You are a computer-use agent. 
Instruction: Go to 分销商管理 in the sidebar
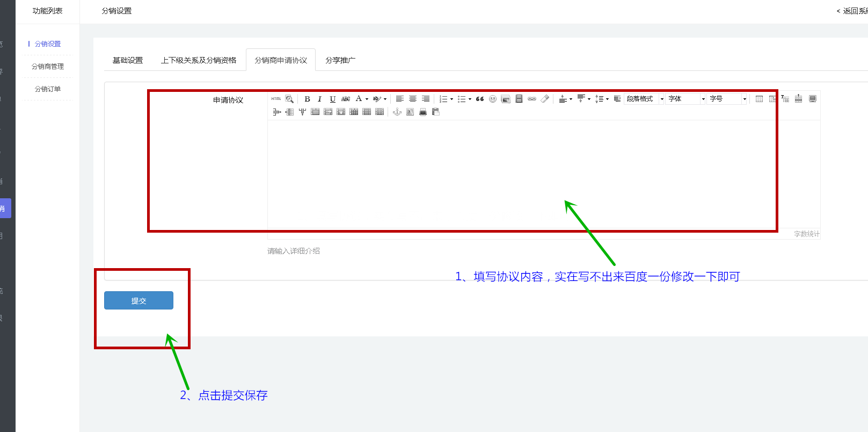[48, 67]
